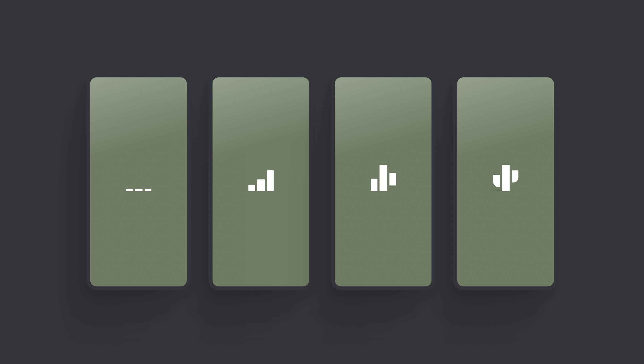Select the rightmost dash in first card
Screen dimensions: 644x364
pyautogui.click(x=148, y=190)
